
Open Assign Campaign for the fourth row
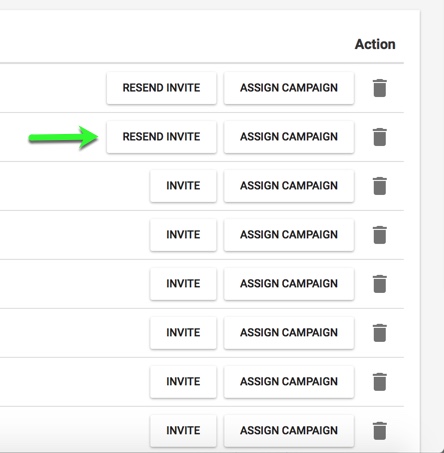click(x=289, y=235)
